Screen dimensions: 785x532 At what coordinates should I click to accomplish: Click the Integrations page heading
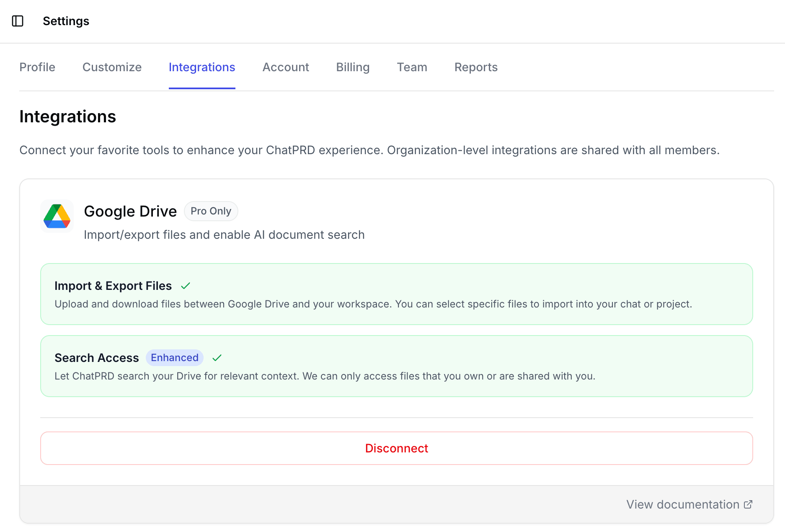pos(68,116)
